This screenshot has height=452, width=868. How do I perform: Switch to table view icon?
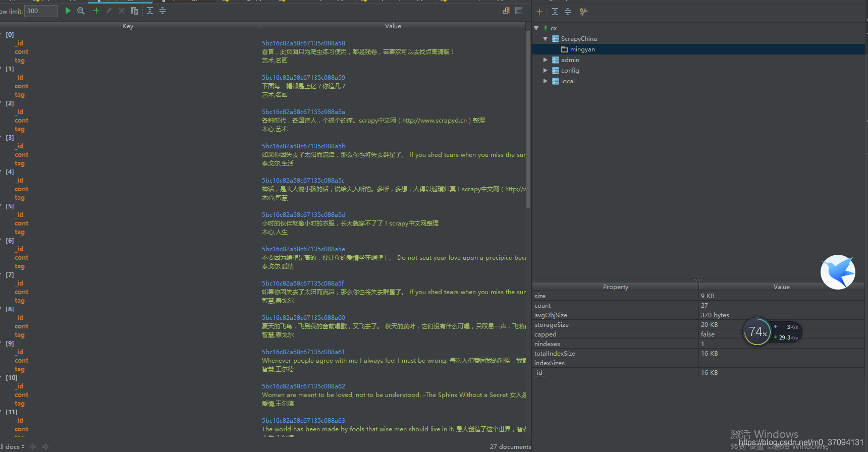tap(519, 11)
